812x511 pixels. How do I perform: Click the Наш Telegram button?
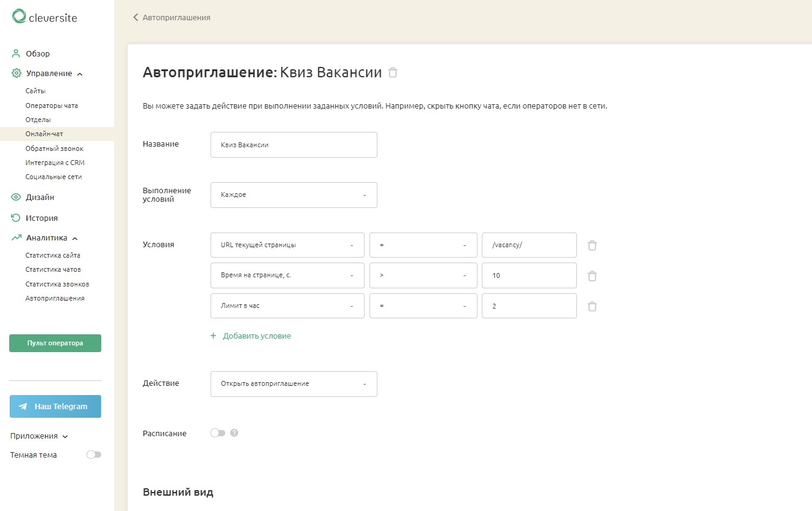(55, 406)
